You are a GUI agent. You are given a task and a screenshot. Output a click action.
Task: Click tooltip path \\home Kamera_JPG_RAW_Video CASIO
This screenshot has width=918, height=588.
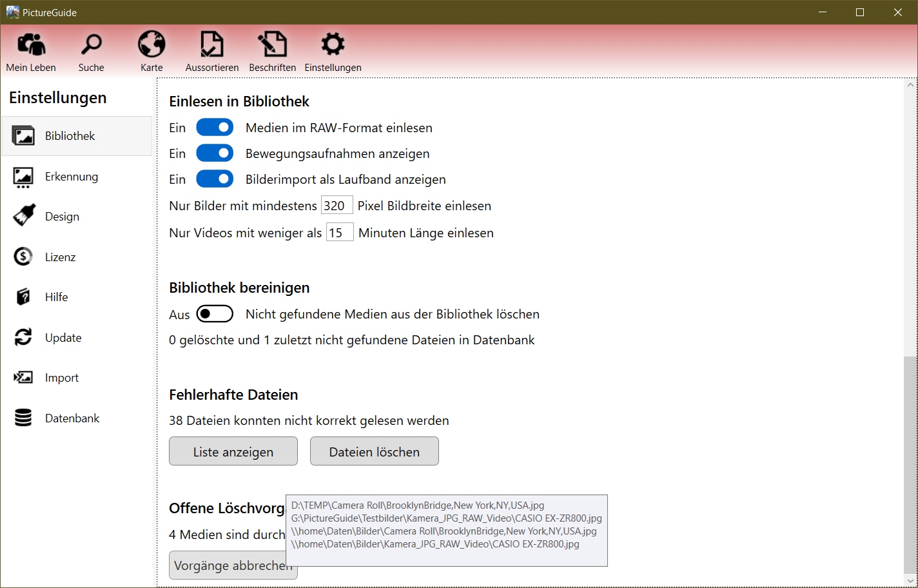click(435, 544)
